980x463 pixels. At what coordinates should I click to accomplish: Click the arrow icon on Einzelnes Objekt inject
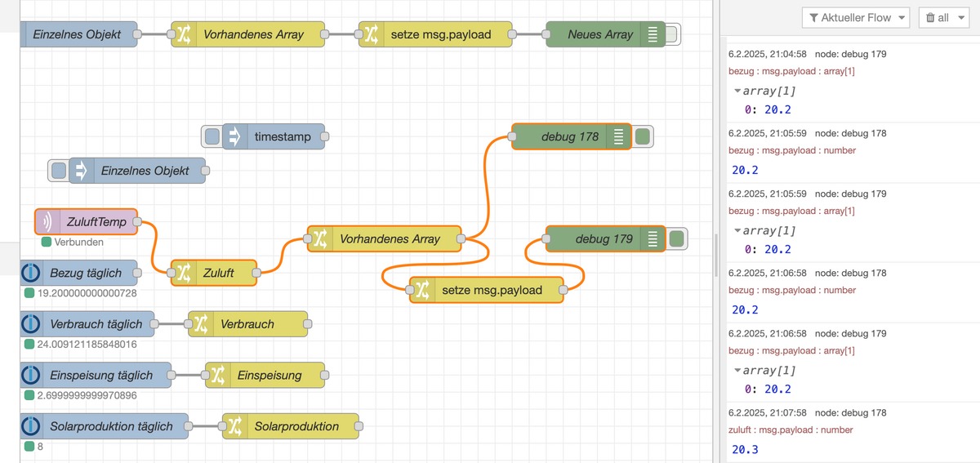81,171
